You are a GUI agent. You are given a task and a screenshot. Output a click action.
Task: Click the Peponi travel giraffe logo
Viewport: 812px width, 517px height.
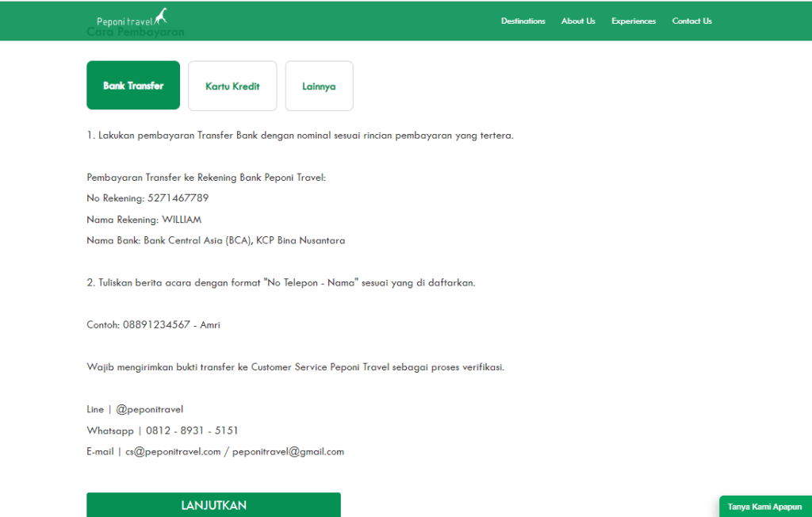tap(132, 19)
